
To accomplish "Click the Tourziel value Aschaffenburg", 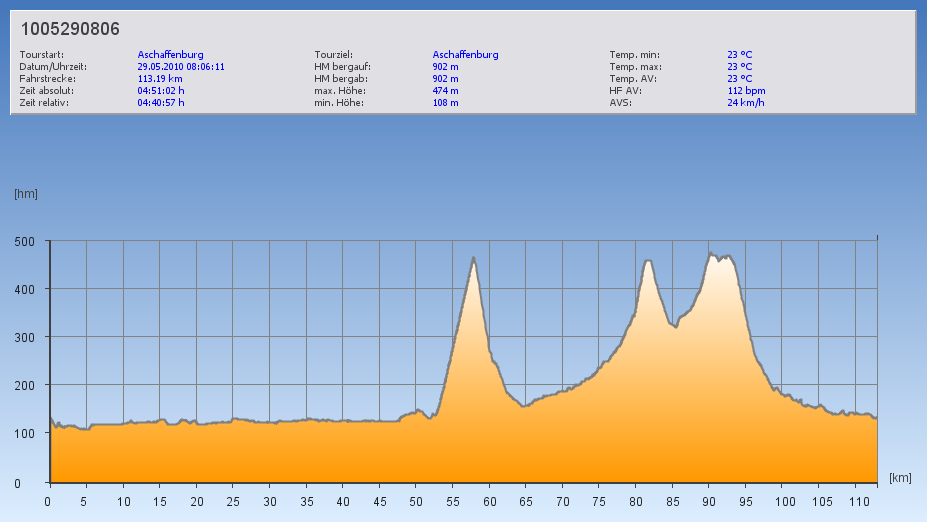I will click(465, 55).
